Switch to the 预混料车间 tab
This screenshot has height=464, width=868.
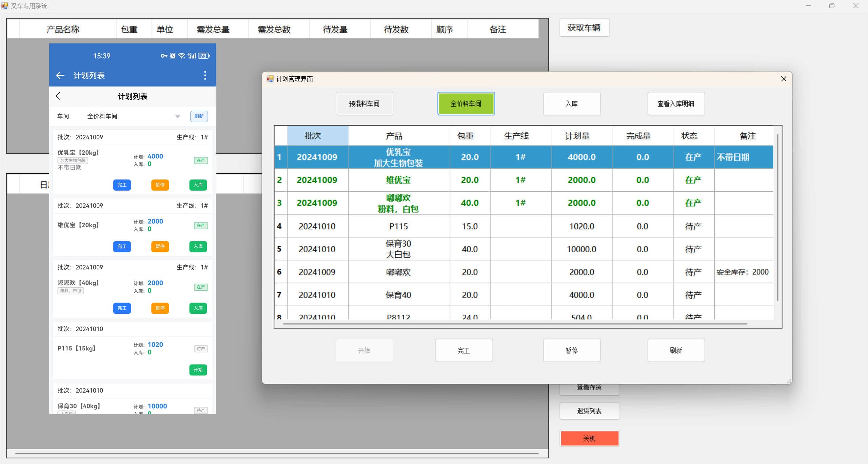point(364,103)
